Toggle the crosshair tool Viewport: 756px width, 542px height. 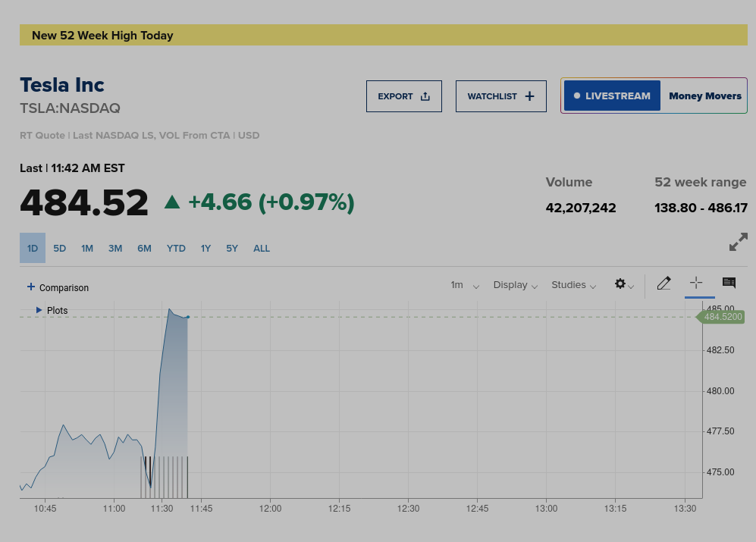[x=696, y=283]
